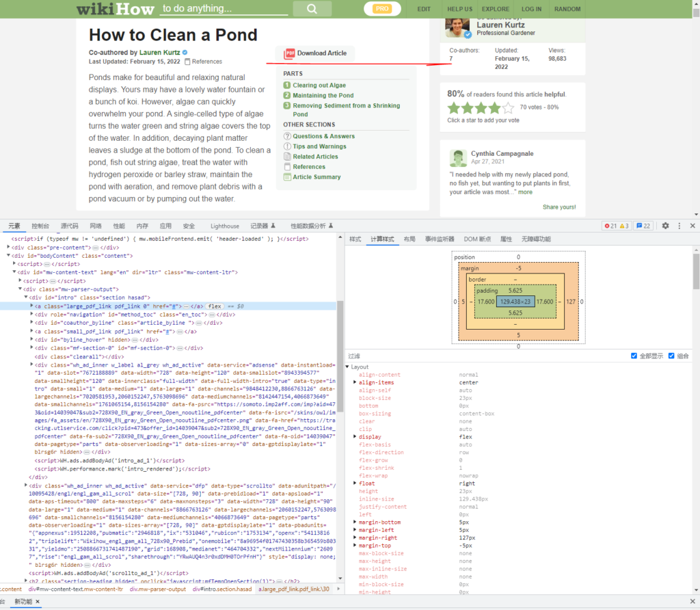Open the Maintaining the Pond link

coord(323,96)
